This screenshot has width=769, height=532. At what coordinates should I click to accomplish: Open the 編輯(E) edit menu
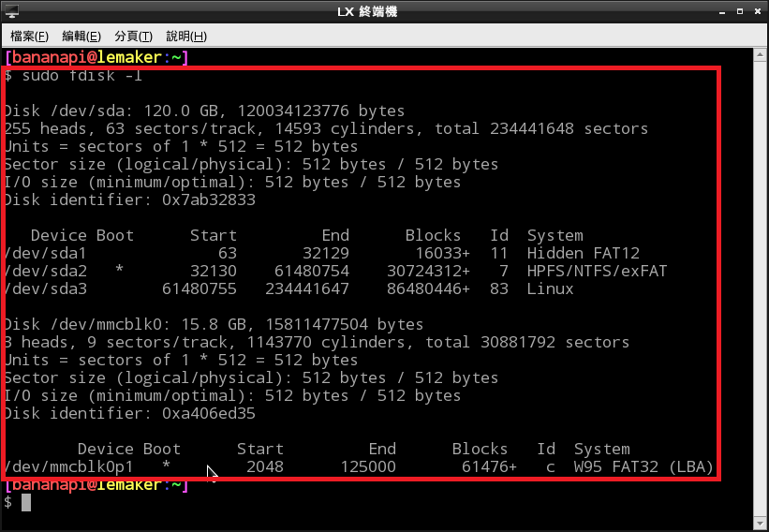pyautogui.click(x=81, y=36)
